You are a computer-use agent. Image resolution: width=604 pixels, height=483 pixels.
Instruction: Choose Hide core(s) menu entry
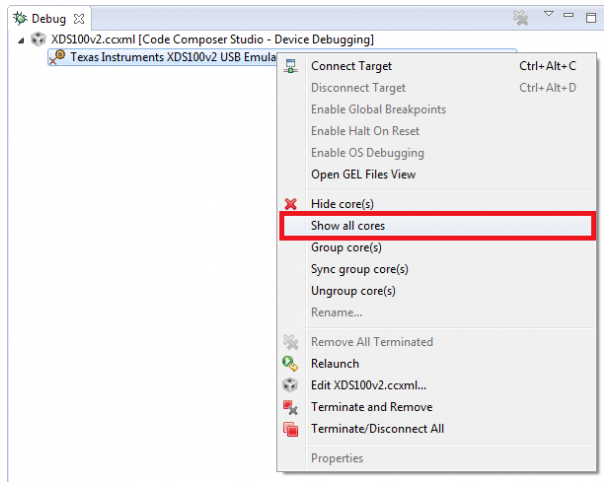pos(438,204)
